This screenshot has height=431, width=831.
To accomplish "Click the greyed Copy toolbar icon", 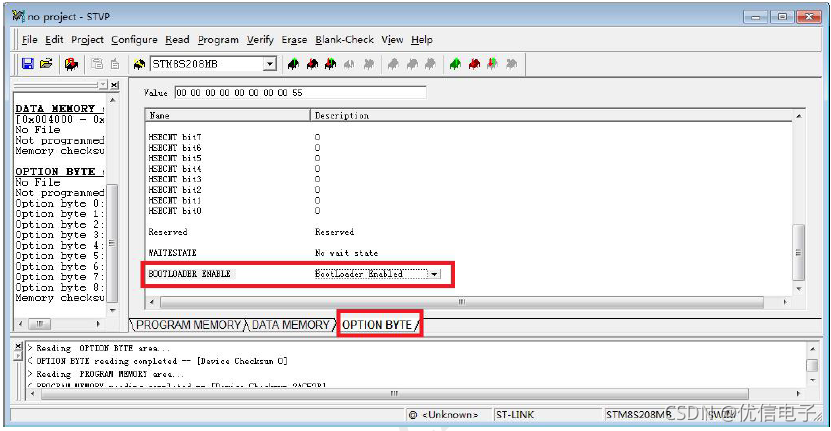I will pos(97,64).
